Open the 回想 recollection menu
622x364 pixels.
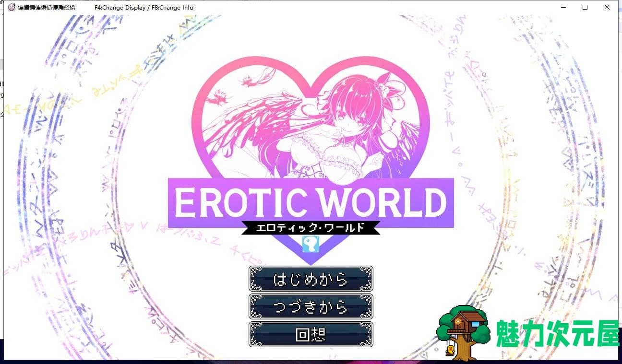(x=311, y=334)
